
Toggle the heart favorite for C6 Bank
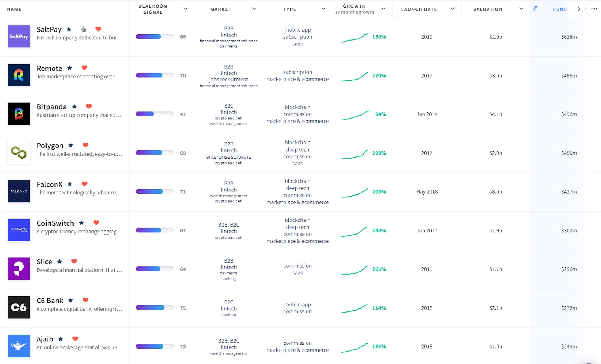click(86, 300)
